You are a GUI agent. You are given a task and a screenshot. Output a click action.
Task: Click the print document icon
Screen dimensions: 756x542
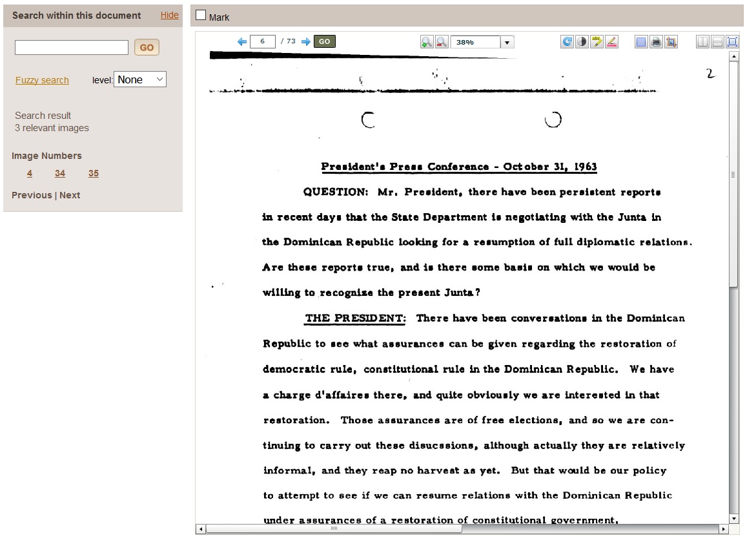[656, 41]
